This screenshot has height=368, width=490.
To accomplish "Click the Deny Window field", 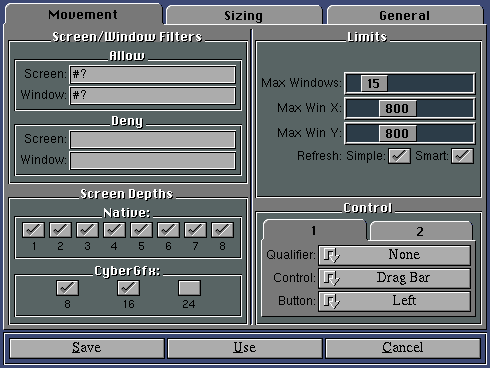I will [x=153, y=160].
